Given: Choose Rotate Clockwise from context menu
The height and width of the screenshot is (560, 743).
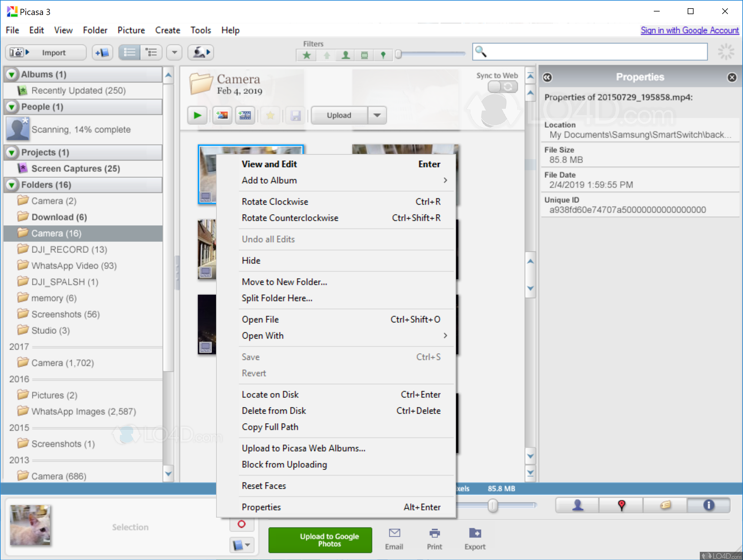Looking at the screenshot, I should [x=275, y=202].
